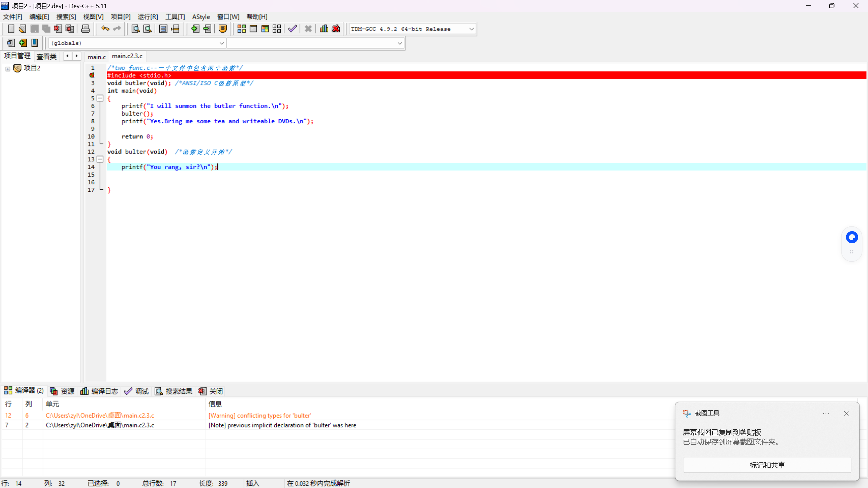Select the conflicting types warning row
868x488 pixels.
coord(259,415)
